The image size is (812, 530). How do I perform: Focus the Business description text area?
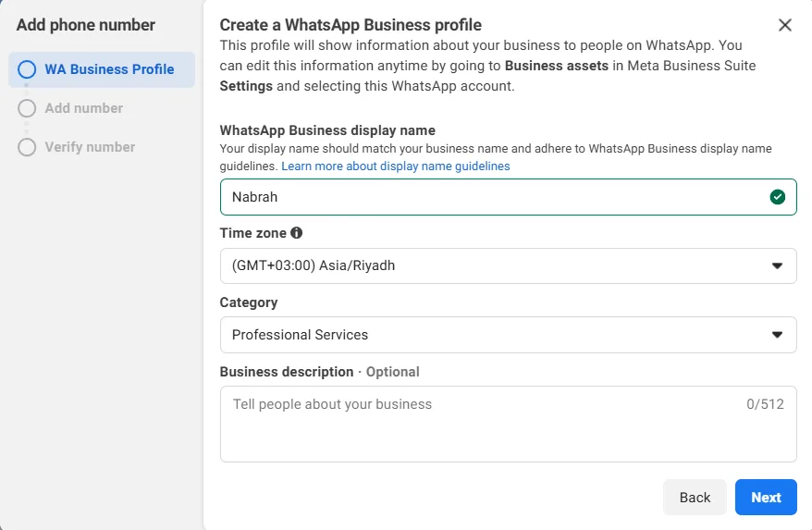pyautogui.click(x=508, y=424)
